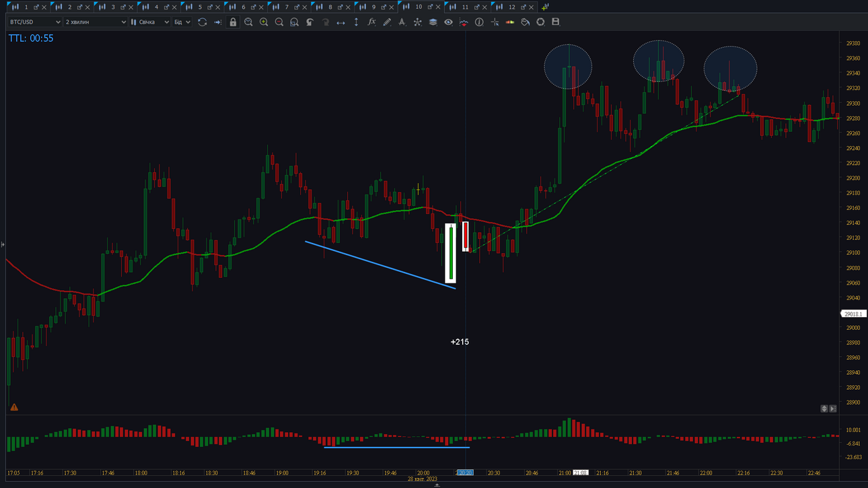Image resolution: width=868 pixels, height=488 pixels.
Task: Close chart tab 4
Action: [x=174, y=7]
